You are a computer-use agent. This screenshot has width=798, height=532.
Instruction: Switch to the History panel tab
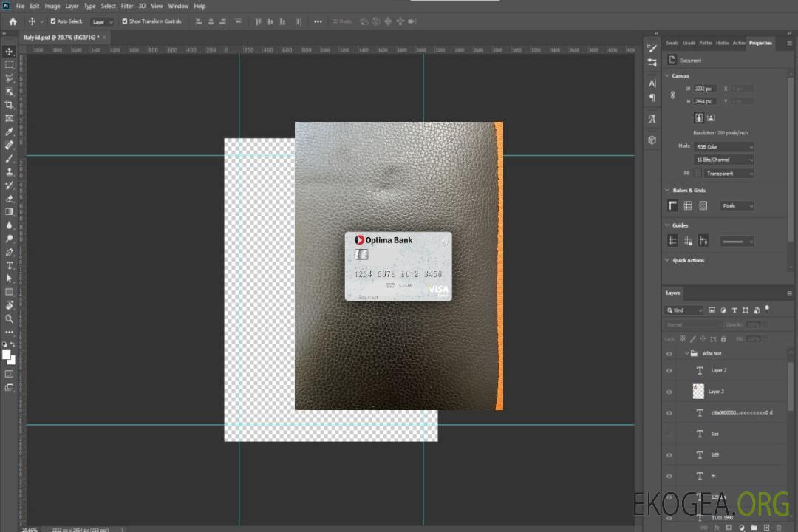(x=722, y=43)
